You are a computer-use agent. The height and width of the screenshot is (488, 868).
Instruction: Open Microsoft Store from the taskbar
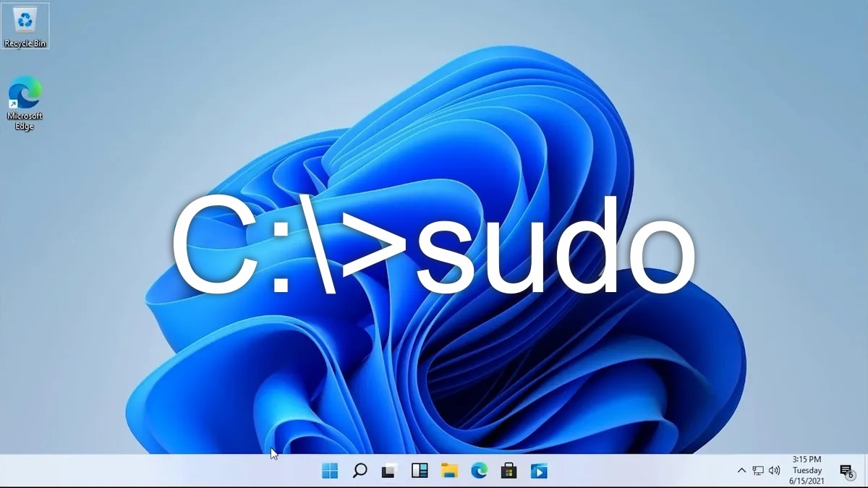point(509,471)
